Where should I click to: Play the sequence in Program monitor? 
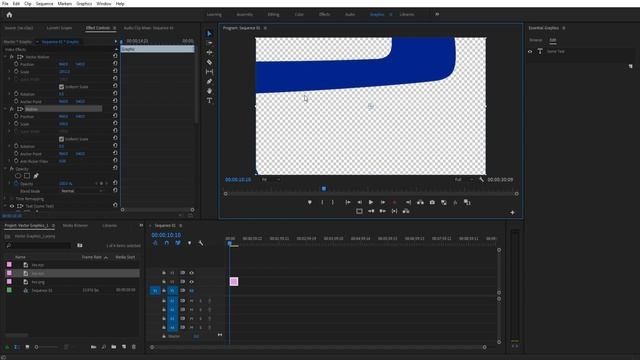pyautogui.click(x=371, y=202)
